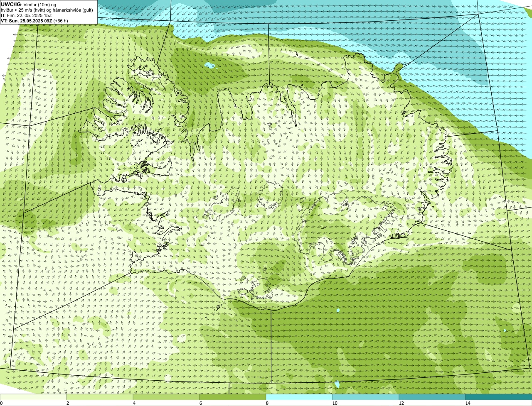Click the legend color band between 4 and 6

(166, 397)
